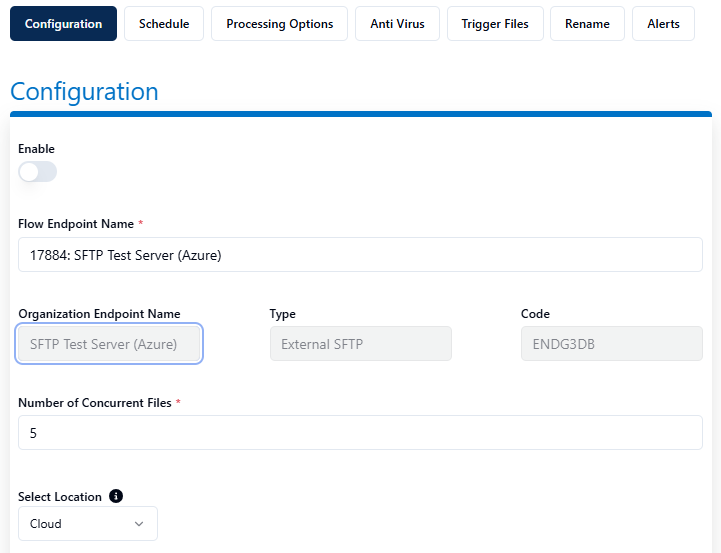Go to the Anti Virus tab

click(x=397, y=24)
